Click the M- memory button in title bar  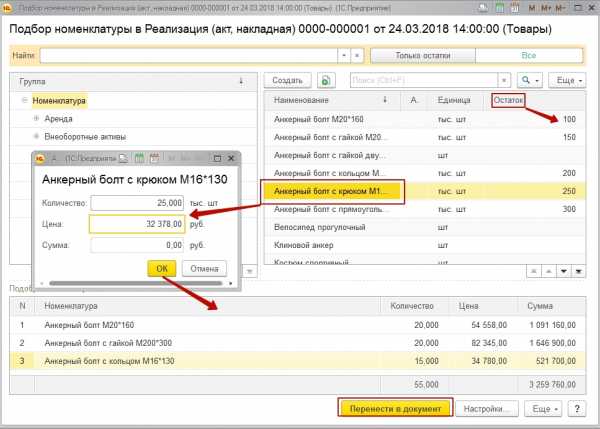[x=560, y=8]
